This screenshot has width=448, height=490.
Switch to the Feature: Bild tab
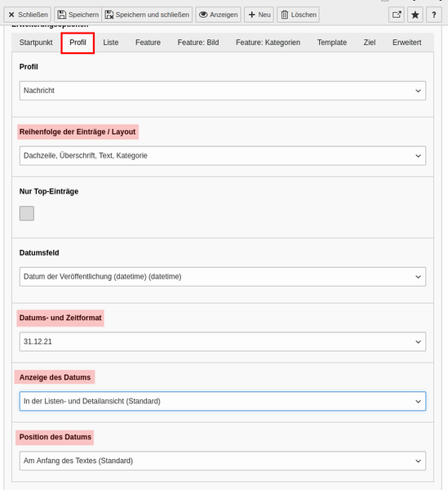pyautogui.click(x=198, y=42)
